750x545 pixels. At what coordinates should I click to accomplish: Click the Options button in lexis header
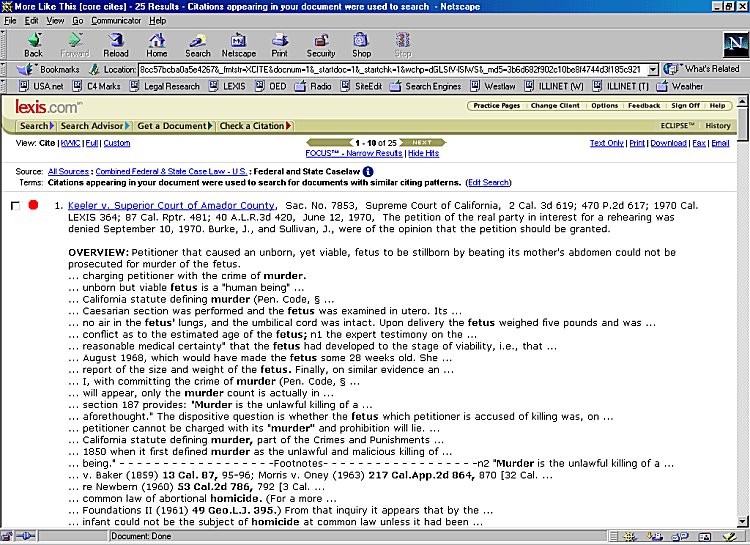pos(605,105)
